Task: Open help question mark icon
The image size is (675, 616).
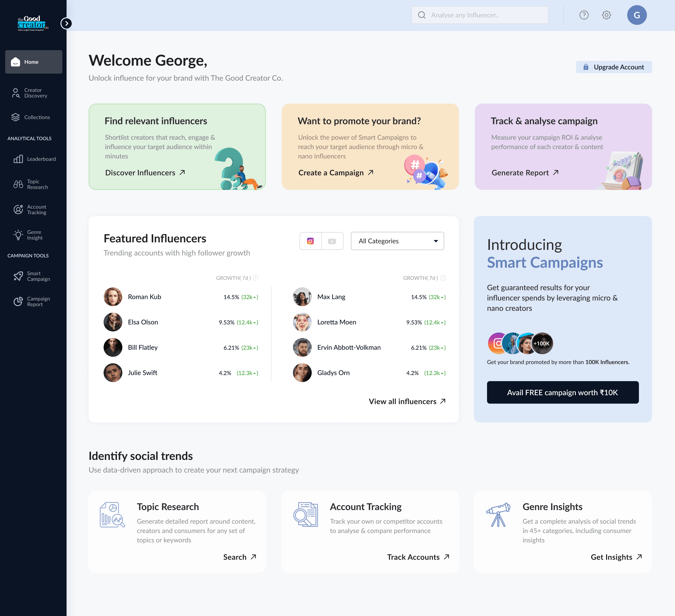Action: (x=584, y=15)
